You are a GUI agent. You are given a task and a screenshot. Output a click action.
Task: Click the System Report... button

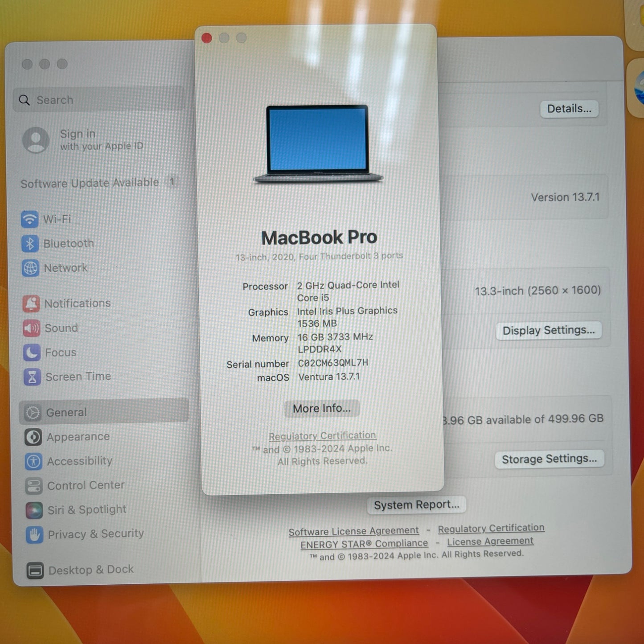[x=416, y=505]
